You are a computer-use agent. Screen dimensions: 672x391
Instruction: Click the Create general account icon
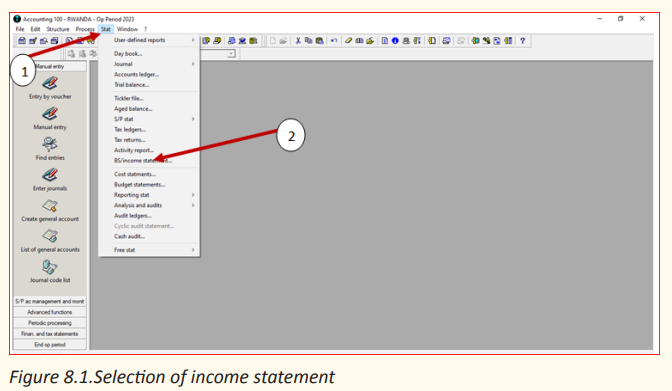pyautogui.click(x=50, y=205)
